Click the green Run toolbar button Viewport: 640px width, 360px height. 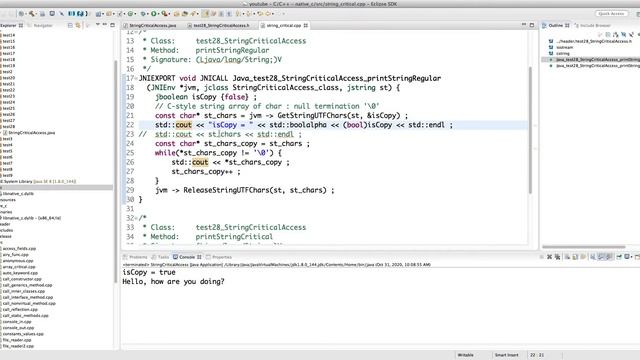pos(154,13)
